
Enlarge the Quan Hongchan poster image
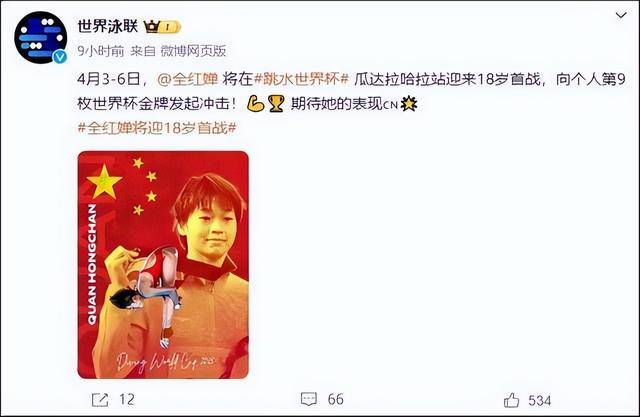pos(163,265)
